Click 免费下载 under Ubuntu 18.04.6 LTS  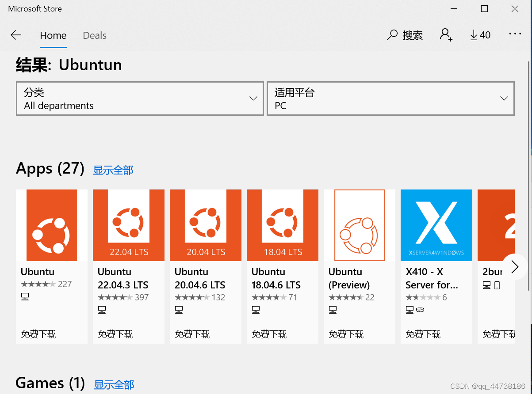click(x=269, y=334)
